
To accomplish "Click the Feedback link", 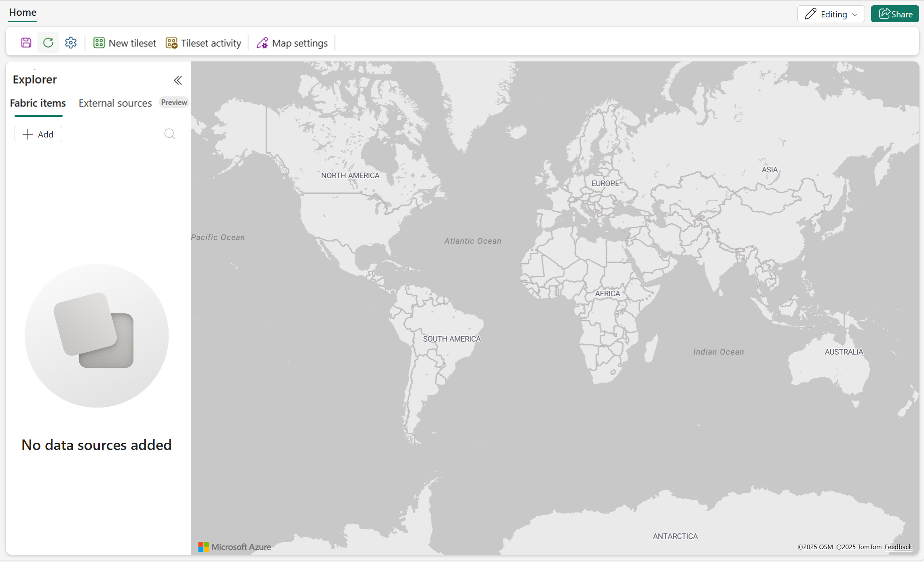I will 898,547.
